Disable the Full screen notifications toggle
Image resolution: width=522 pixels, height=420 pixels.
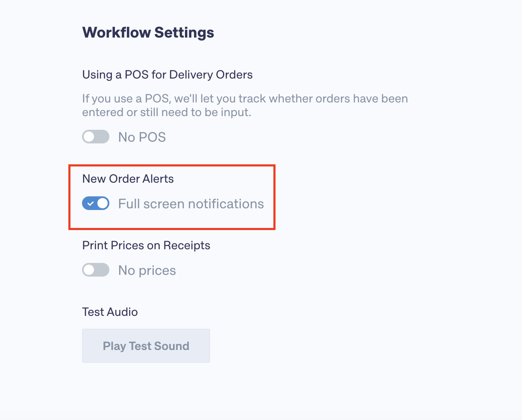point(96,204)
